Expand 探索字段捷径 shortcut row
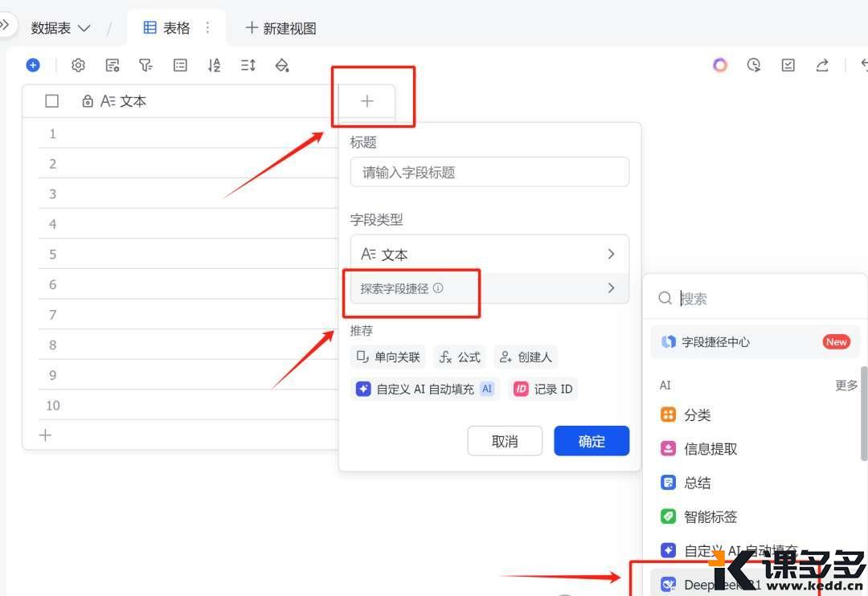 click(489, 288)
